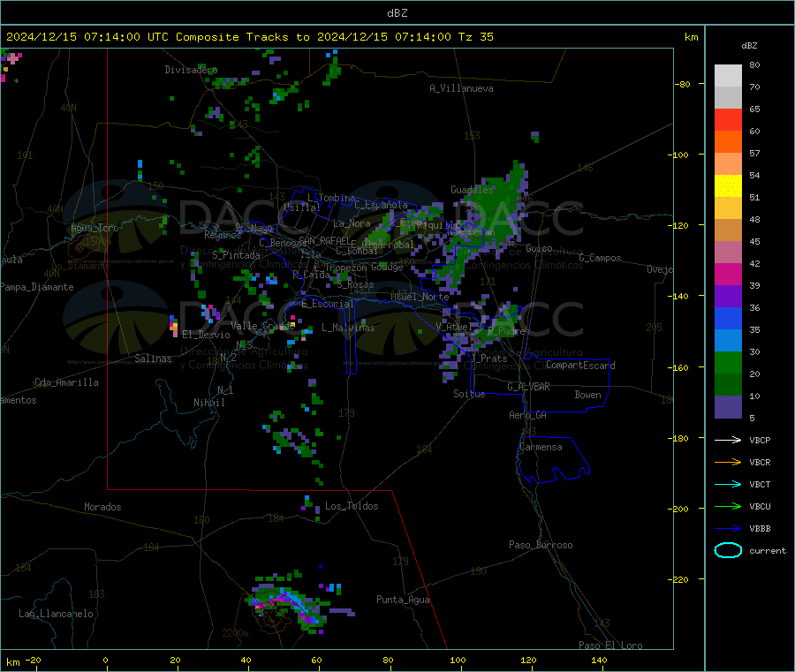Click the '-80' tick on the right axis
The height and width of the screenshot is (672, 795).
[x=682, y=84]
